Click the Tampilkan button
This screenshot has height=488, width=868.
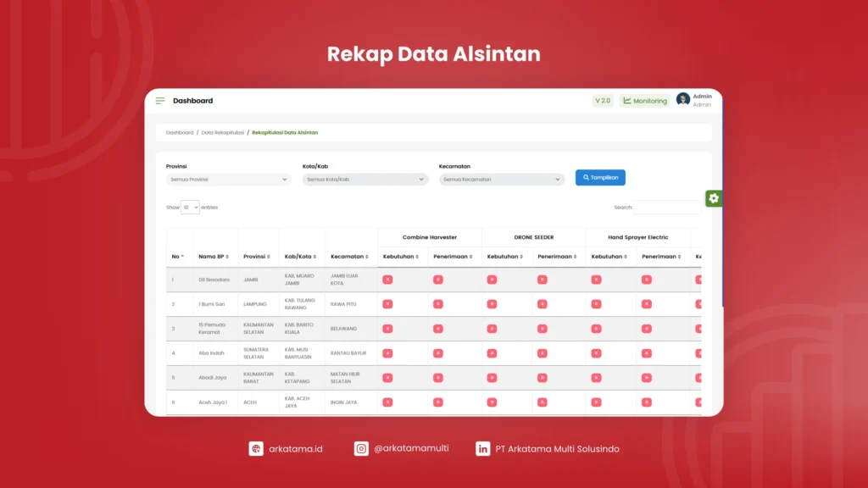(x=600, y=178)
